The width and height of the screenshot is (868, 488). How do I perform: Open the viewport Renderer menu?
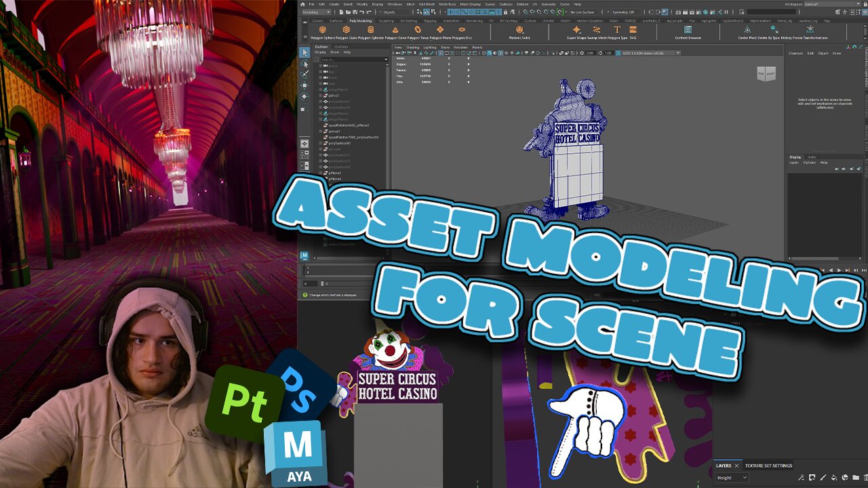click(x=460, y=47)
